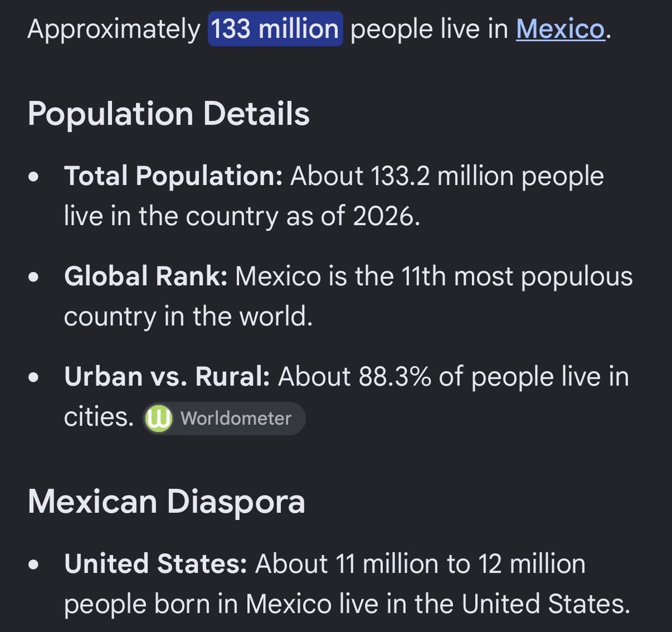Click the bold Urban vs. Rural label

[167, 377]
